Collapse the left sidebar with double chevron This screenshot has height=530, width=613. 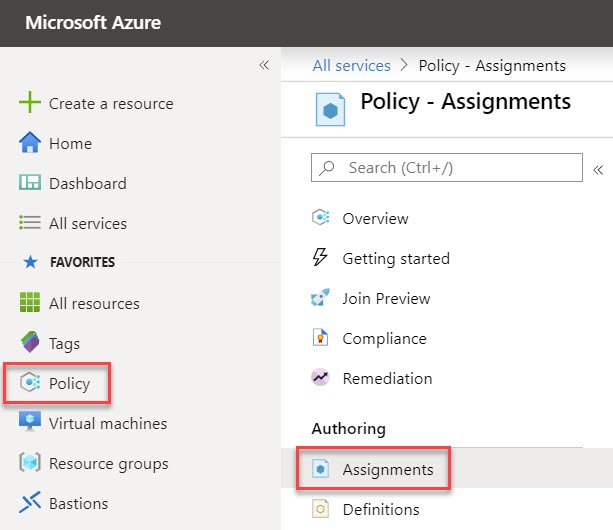tap(264, 65)
